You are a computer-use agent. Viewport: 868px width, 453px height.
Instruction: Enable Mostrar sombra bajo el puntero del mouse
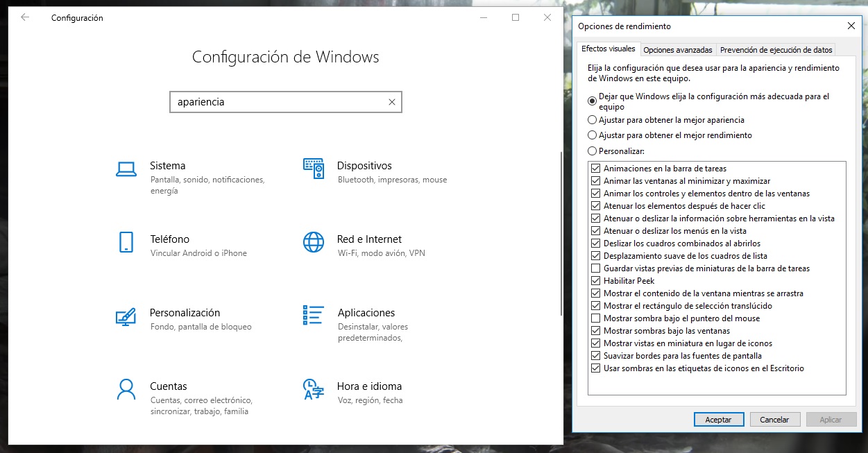pyautogui.click(x=595, y=318)
